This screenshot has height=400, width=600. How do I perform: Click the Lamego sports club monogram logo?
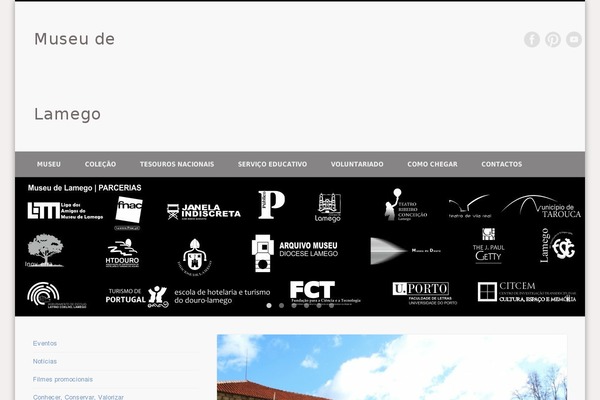[558, 245]
